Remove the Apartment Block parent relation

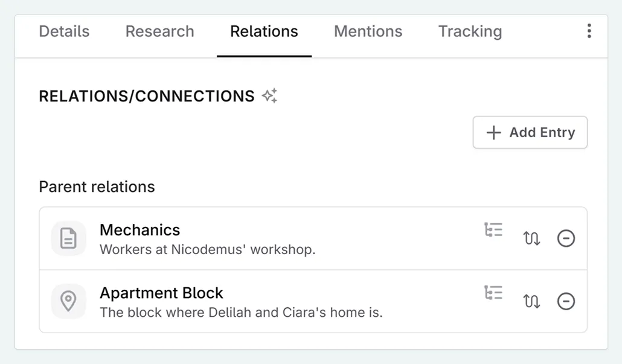tap(566, 301)
